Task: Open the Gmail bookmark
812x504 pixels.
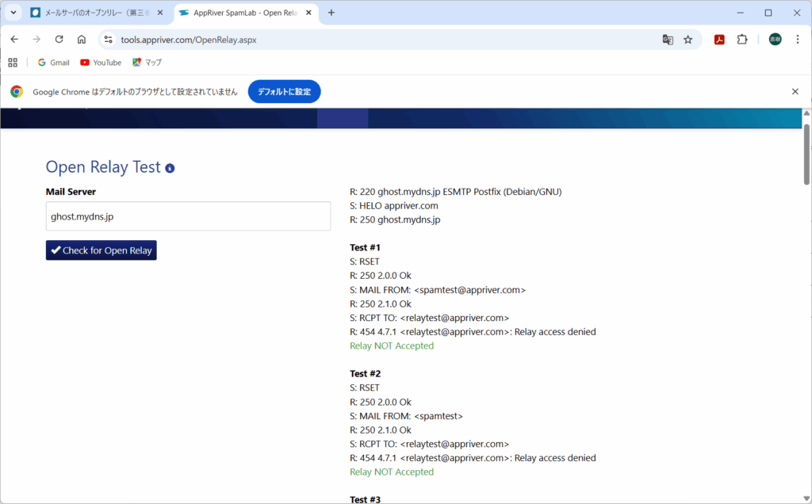Action: tap(53, 63)
